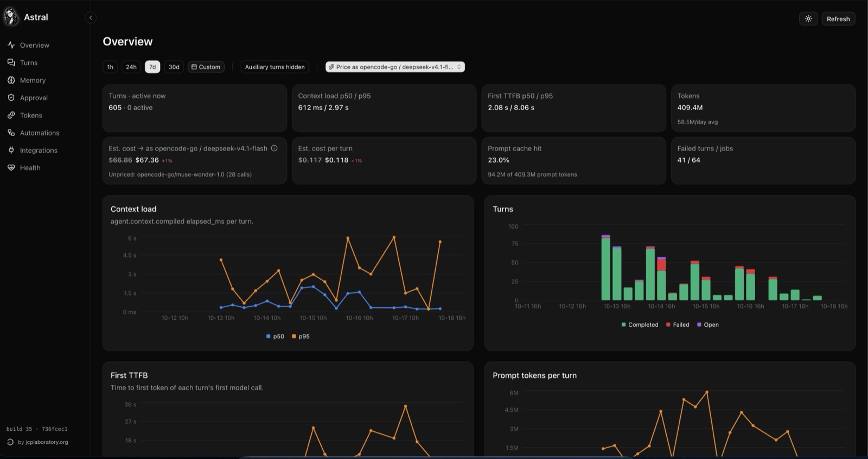Click the Tokens coin icon in sidebar
The width and height of the screenshot is (868, 459).
click(11, 115)
